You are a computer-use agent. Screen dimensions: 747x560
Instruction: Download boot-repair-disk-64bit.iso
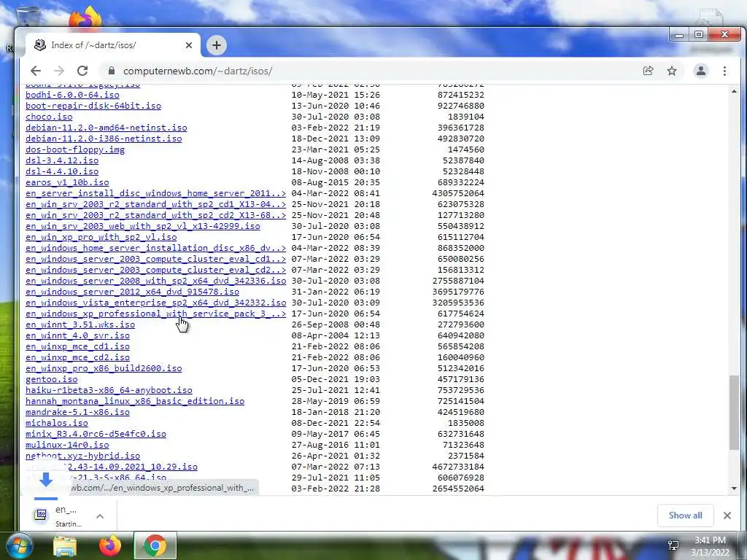[93, 106]
